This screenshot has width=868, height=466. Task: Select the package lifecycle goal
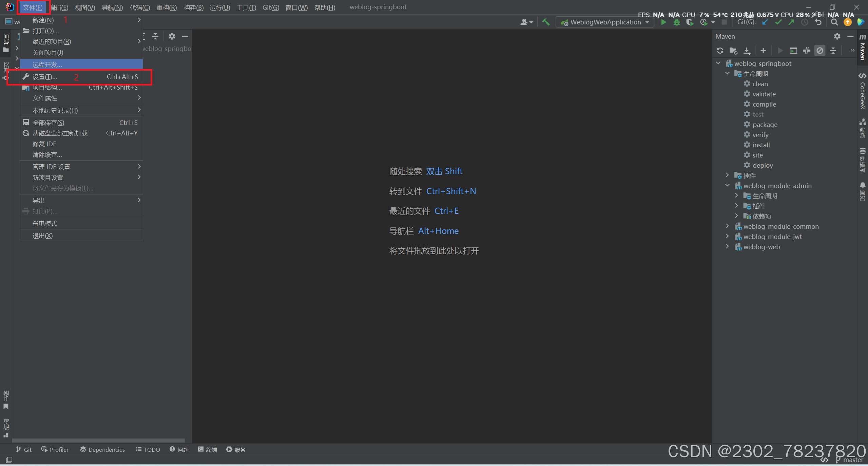pyautogui.click(x=765, y=125)
